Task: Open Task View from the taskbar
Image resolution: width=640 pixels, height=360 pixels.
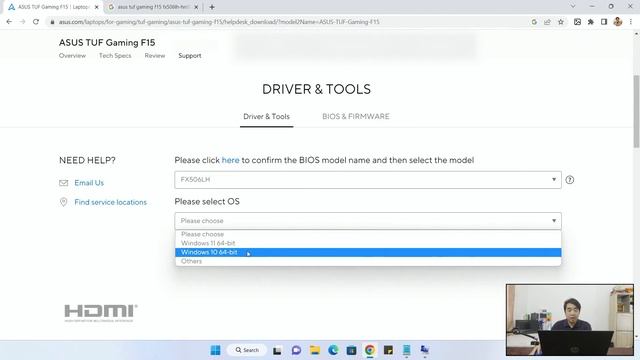Action: [x=277, y=350]
